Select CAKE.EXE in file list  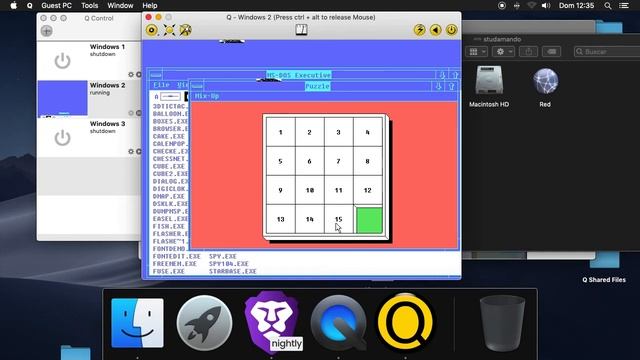pyautogui.click(x=169, y=136)
